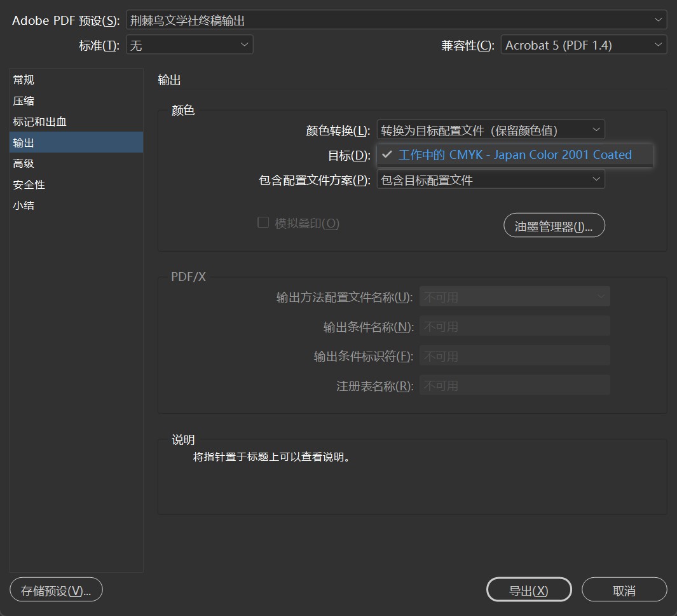Screen dimensions: 677x616
Task: Go to 标记和出血 section
Action: (x=39, y=122)
